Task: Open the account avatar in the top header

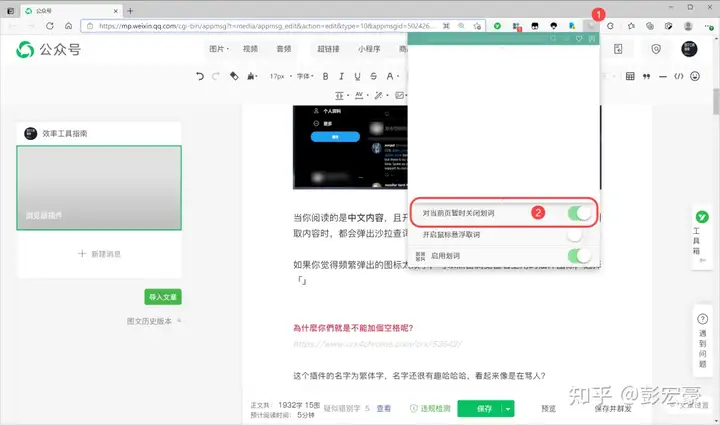Action: click(x=689, y=49)
